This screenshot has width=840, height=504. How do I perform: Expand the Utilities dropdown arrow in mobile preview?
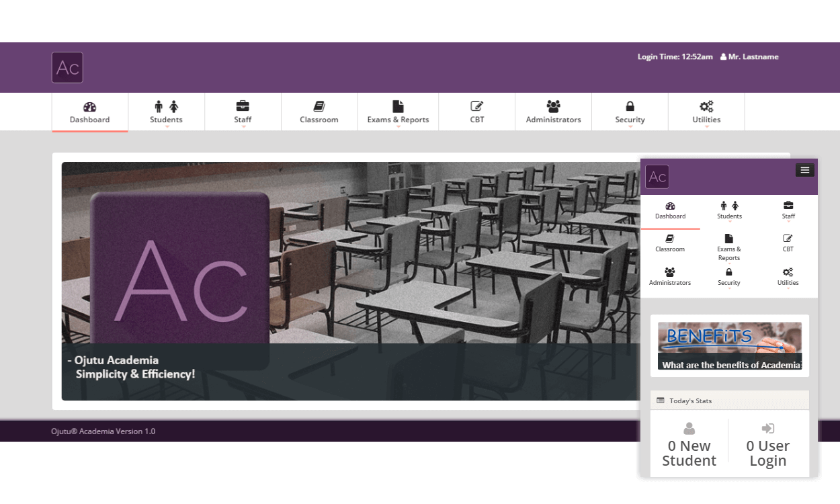[788, 288]
